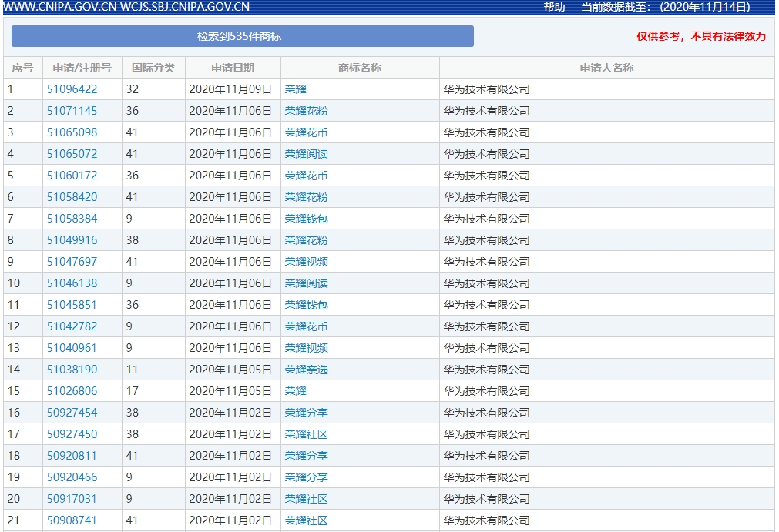The height and width of the screenshot is (532, 779).
Task: Click the 当前数据截至 date text
Action: [x=666, y=7]
